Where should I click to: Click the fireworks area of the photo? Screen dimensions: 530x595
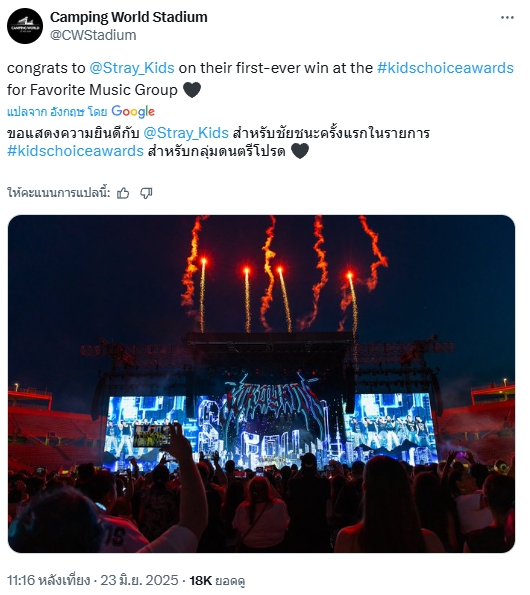pyautogui.click(x=285, y=273)
